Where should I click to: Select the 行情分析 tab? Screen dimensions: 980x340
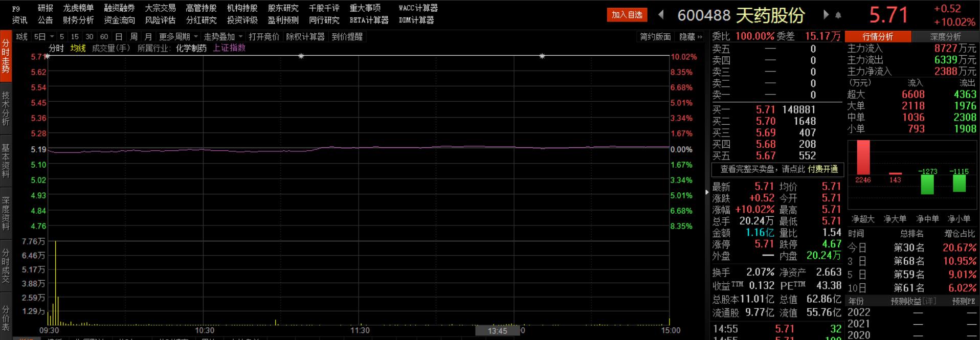pyautogui.click(x=878, y=37)
